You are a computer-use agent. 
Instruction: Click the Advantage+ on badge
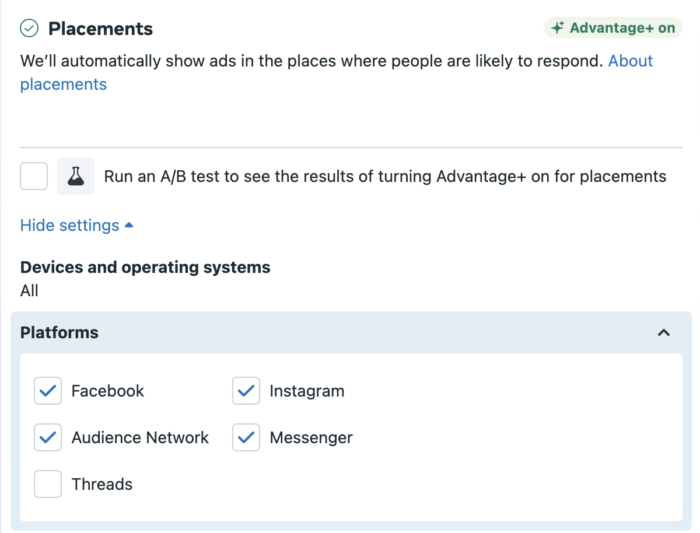pos(612,28)
